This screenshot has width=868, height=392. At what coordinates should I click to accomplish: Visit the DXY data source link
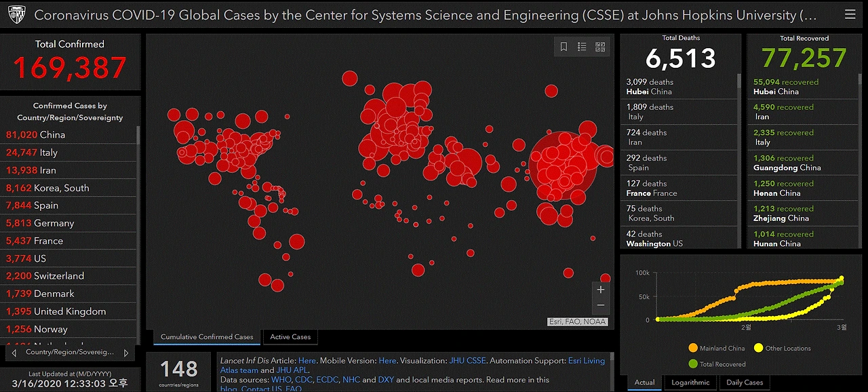tap(386, 380)
